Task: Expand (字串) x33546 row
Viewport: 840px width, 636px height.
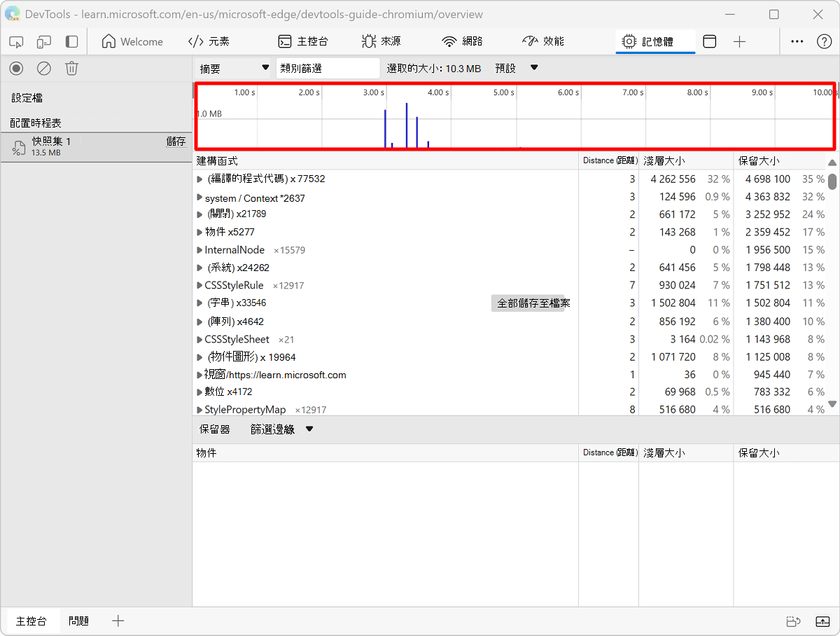Action: click(199, 303)
